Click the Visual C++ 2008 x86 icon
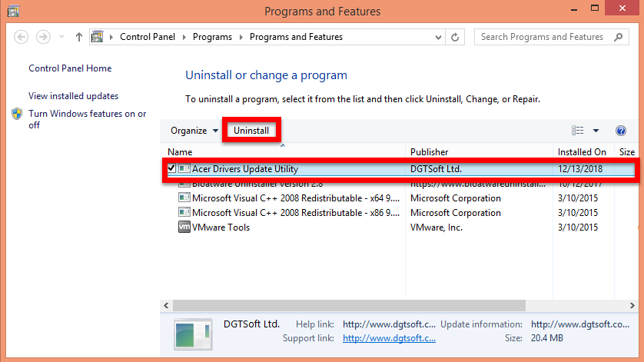Screen dimensions: 644x362 click(x=184, y=212)
